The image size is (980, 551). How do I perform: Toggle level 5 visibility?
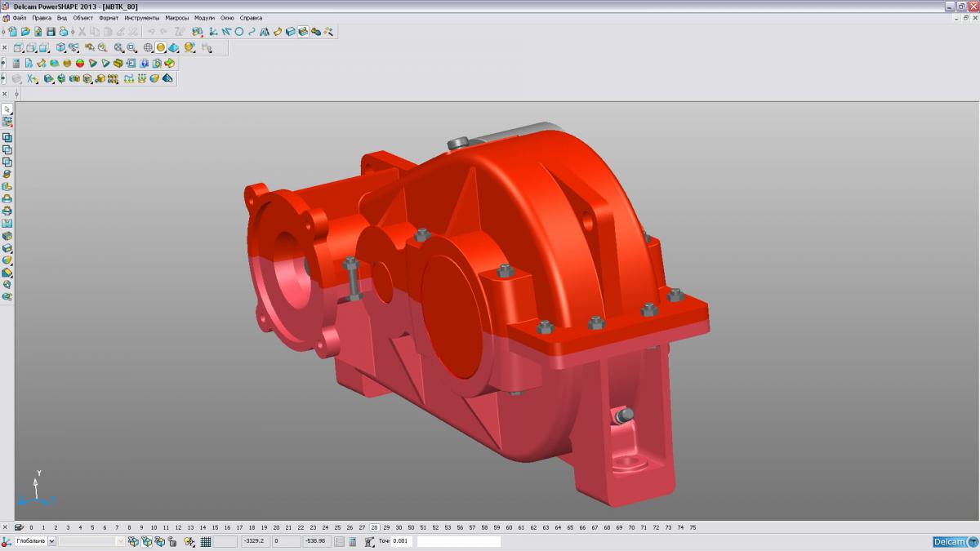(x=92, y=527)
